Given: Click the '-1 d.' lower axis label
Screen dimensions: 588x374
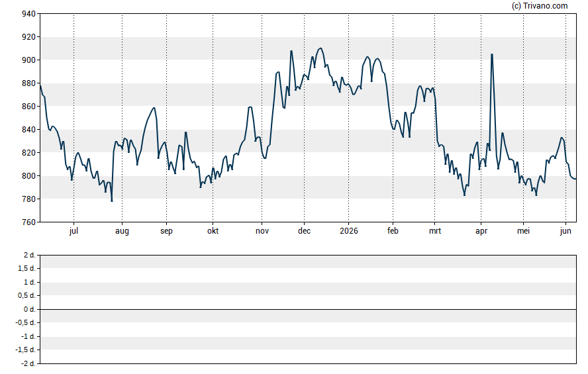Looking at the screenshot, I should 28,336.
